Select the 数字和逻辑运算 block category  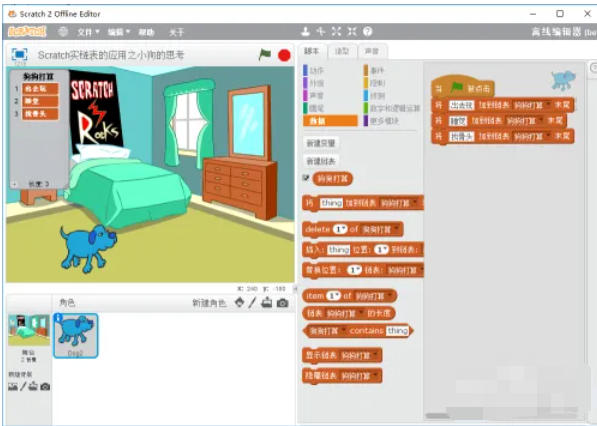click(x=392, y=108)
